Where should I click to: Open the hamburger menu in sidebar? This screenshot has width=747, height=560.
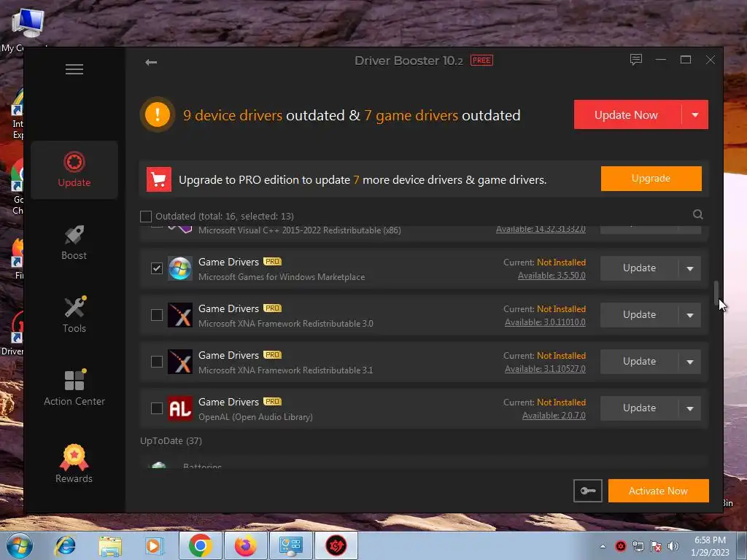74,69
